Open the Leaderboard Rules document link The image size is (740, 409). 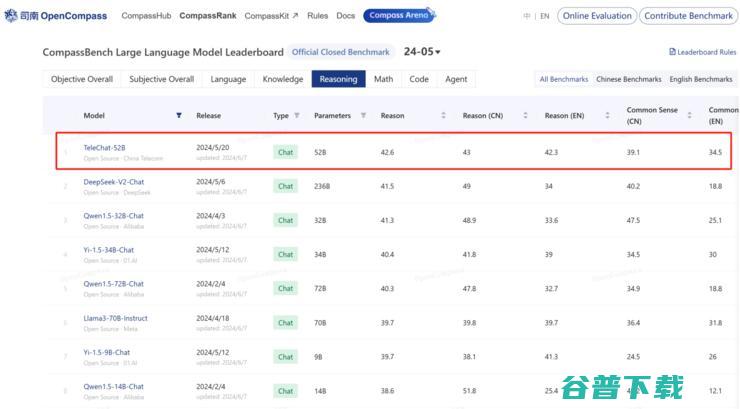tap(702, 52)
